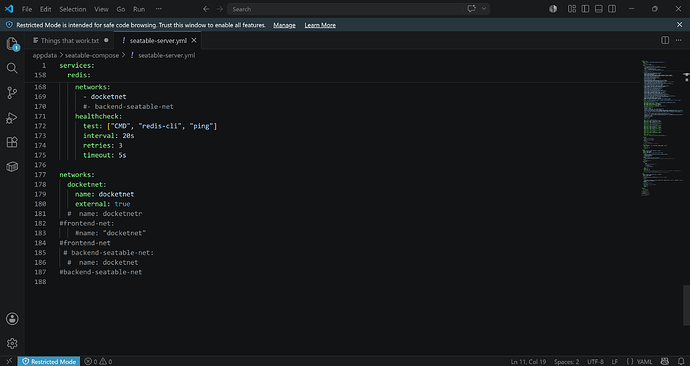Split editor right icon in tab bar

coord(665,40)
